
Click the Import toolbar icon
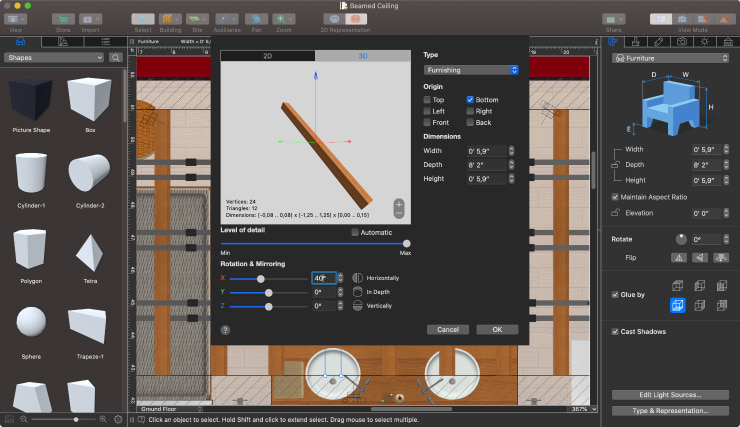tap(90, 19)
